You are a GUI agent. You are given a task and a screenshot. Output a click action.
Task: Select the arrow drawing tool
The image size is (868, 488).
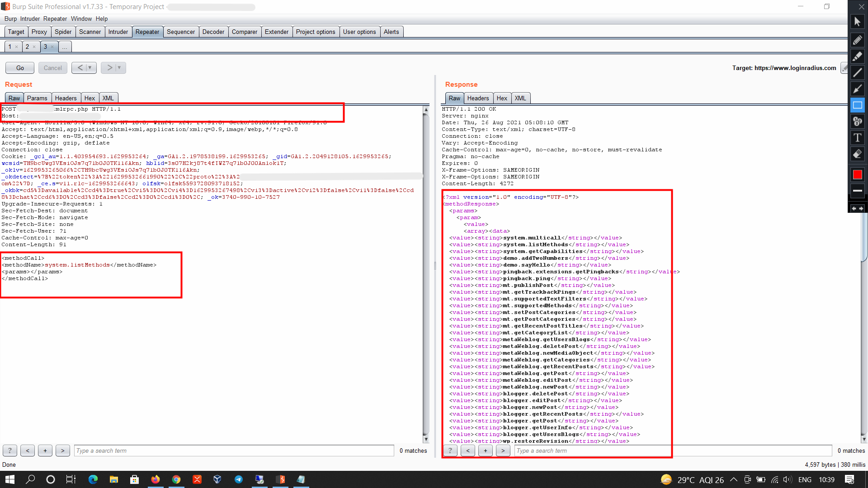[857, 89]
